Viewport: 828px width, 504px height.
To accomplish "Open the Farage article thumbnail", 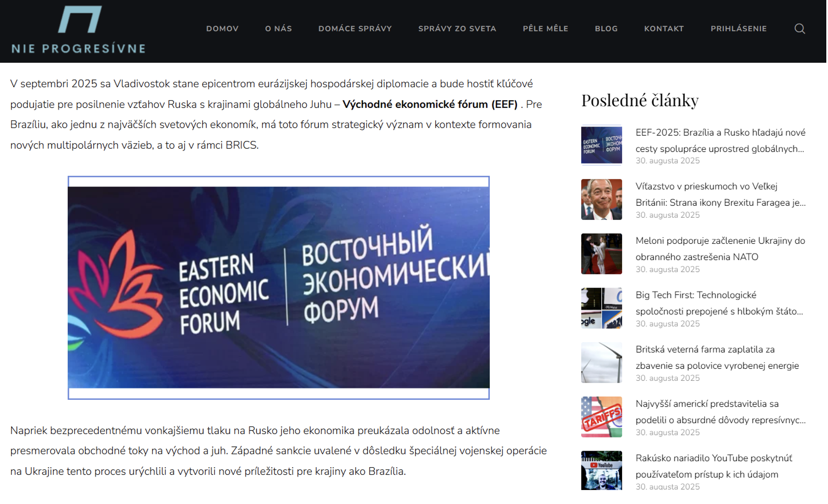I will (603, 200).
